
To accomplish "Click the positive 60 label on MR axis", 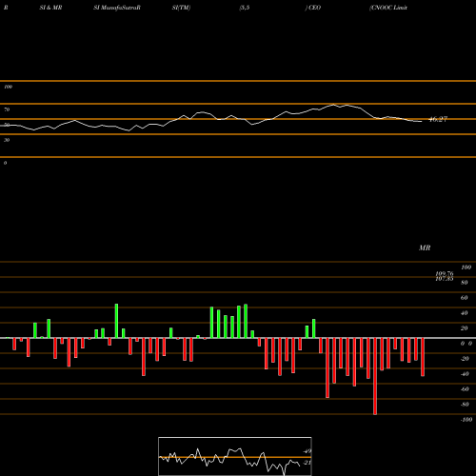I will pyautogui.click(x=465, y=298).
